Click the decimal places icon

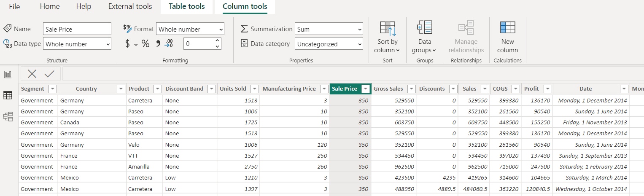169,43
